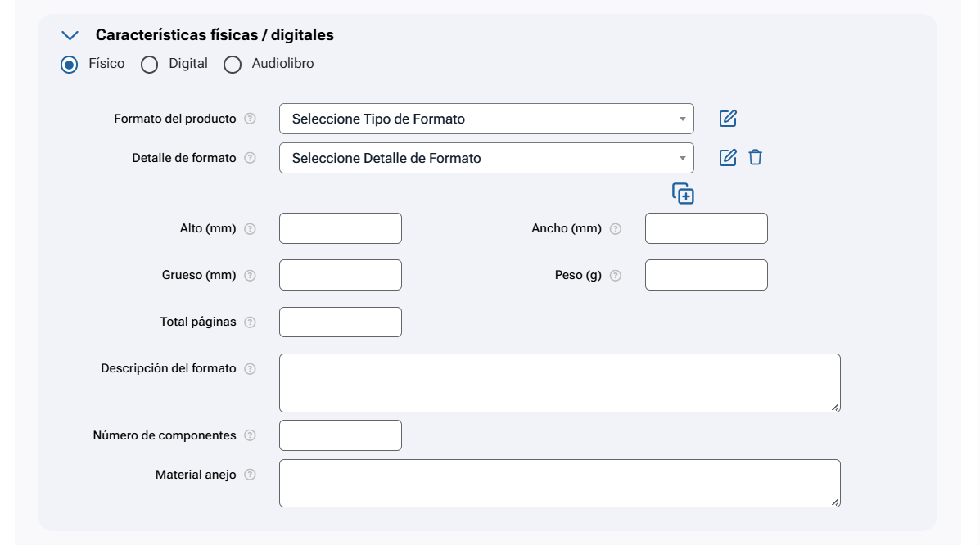Choose the Digital radio option
980x545 pixels.
coord(150,65)
